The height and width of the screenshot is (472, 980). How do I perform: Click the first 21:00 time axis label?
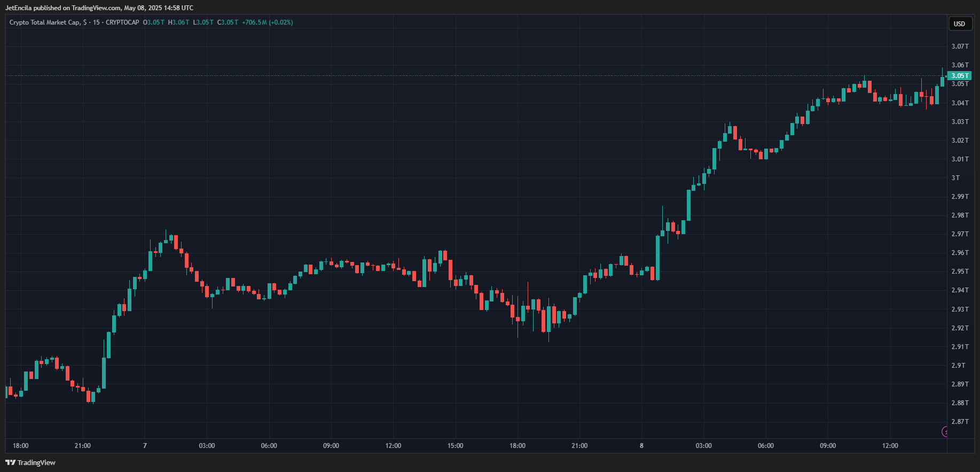(x=83, y=446)
